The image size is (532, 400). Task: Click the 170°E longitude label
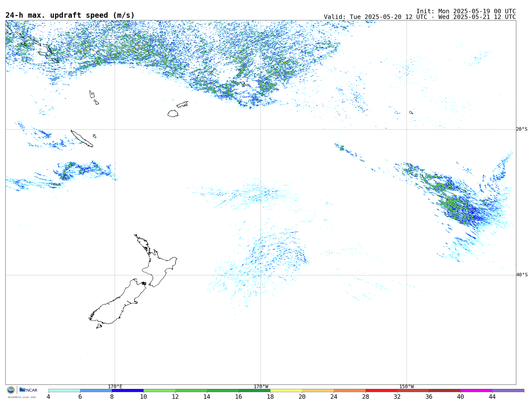pos(115,387)
